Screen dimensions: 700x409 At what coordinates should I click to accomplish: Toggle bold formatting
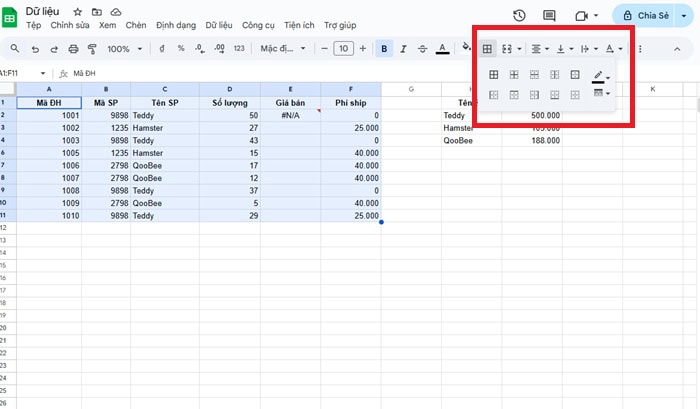click(x=384, y=49)
